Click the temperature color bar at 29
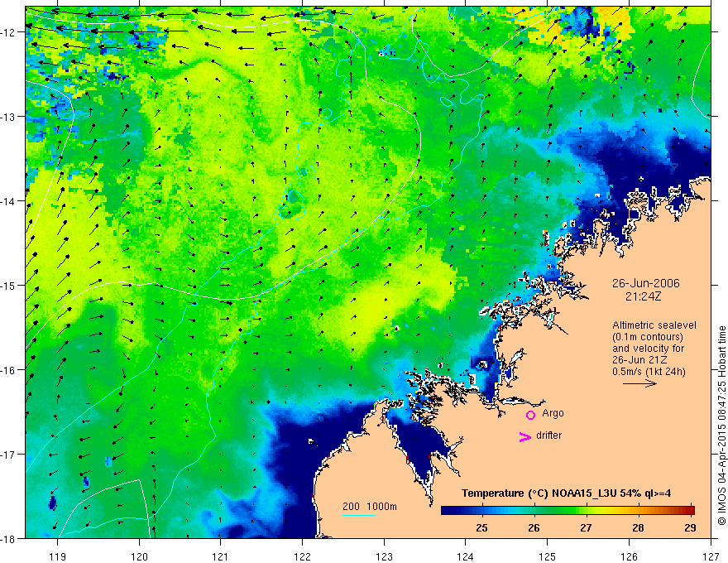 tap(691, 511)
